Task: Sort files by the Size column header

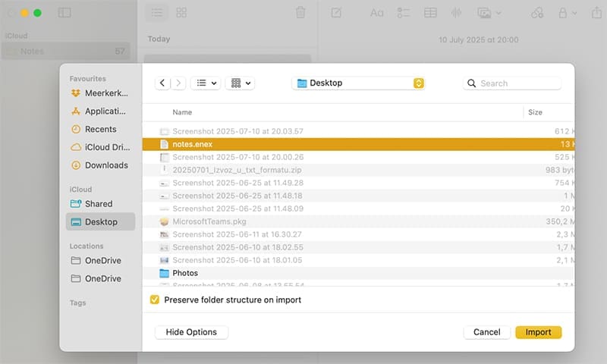Action: [x=535, y=112]
